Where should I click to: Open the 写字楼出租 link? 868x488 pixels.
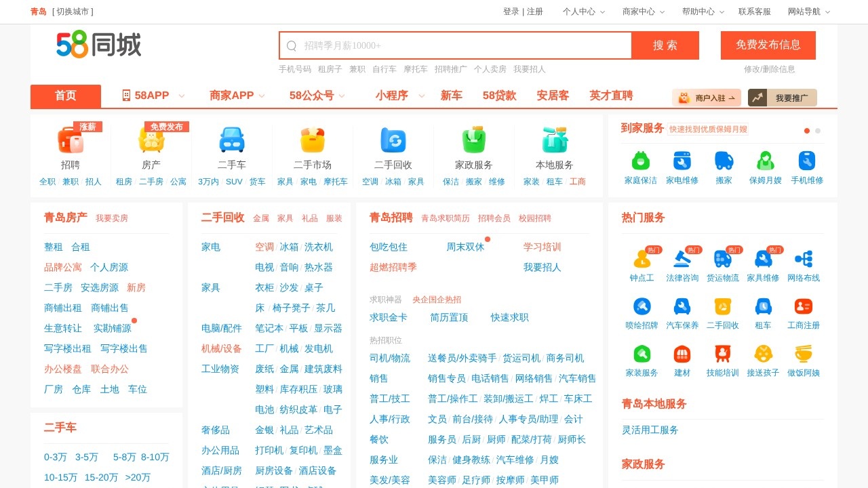68,348
